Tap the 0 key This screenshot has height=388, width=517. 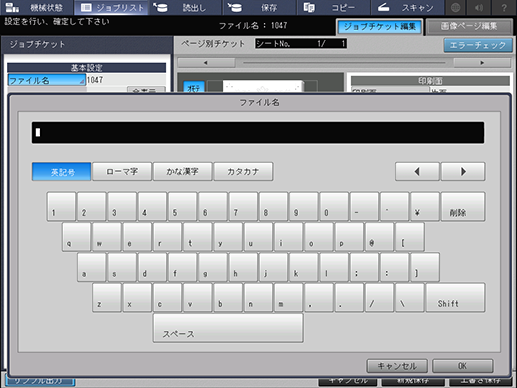(334, 206)
